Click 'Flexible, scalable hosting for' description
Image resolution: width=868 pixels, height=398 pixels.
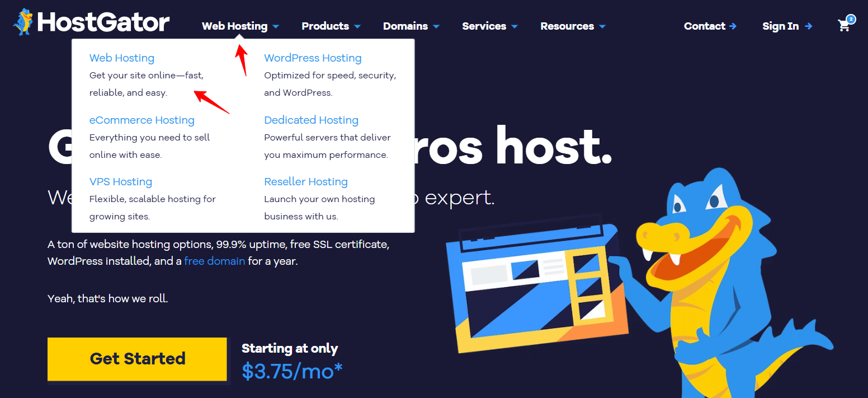point(153,199)
